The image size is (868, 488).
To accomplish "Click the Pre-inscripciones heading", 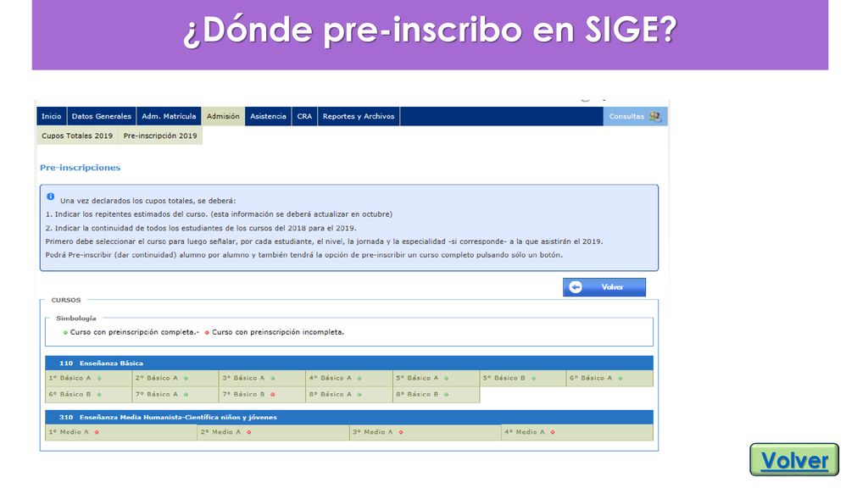I will click(81, 168).
